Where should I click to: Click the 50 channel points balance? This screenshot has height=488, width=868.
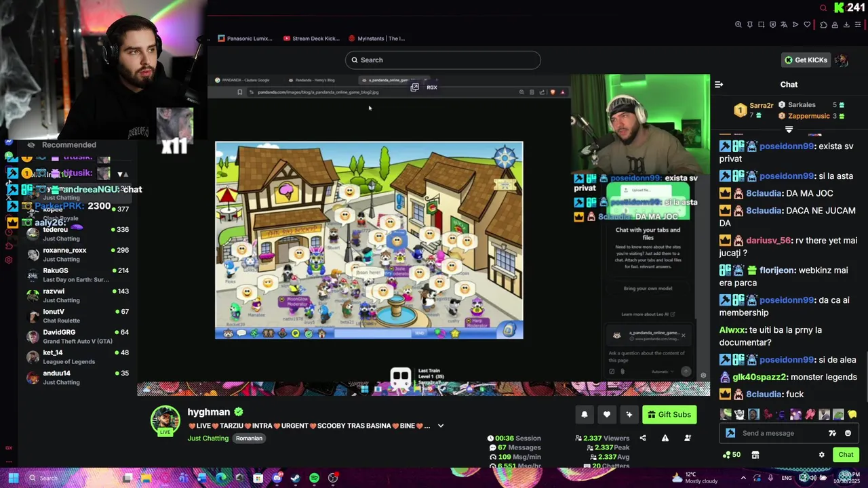click(731, 455)
